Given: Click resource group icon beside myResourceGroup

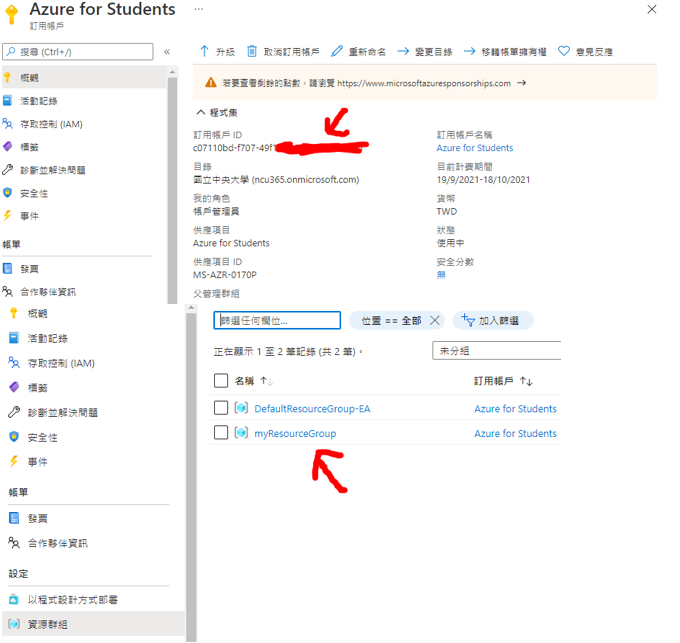Looking at the screenshot, I should point(241,433).
